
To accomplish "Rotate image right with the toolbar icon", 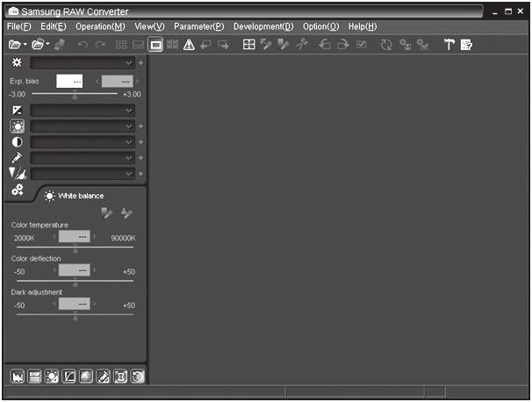I will coord(343,45).
